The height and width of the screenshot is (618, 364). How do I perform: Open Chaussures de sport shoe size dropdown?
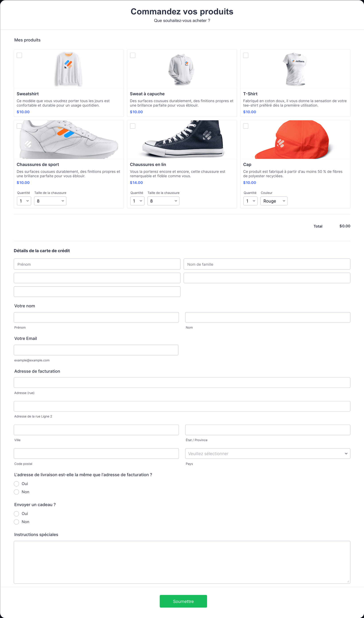tap(50, 201)
